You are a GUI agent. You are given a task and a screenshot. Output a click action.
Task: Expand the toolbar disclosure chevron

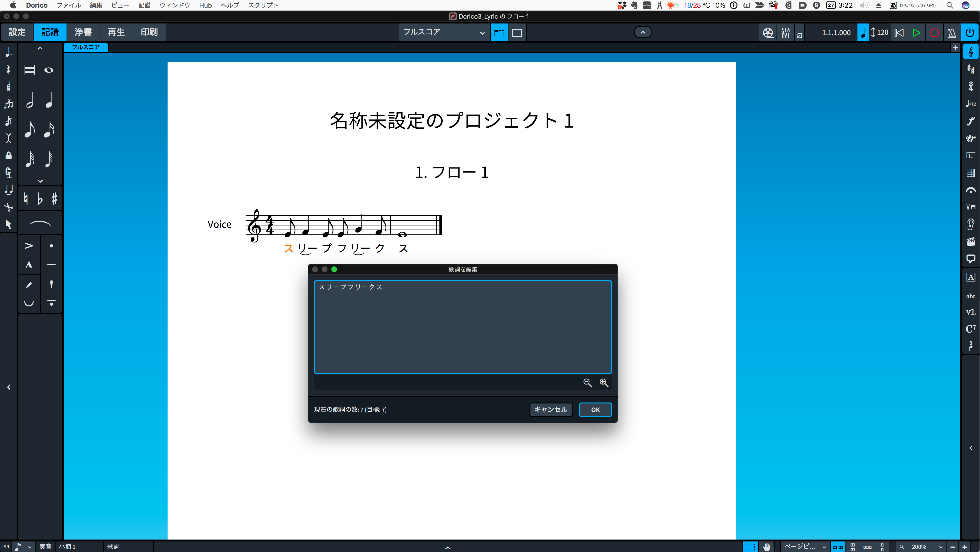pyautogui.click(x=642, y=32)
